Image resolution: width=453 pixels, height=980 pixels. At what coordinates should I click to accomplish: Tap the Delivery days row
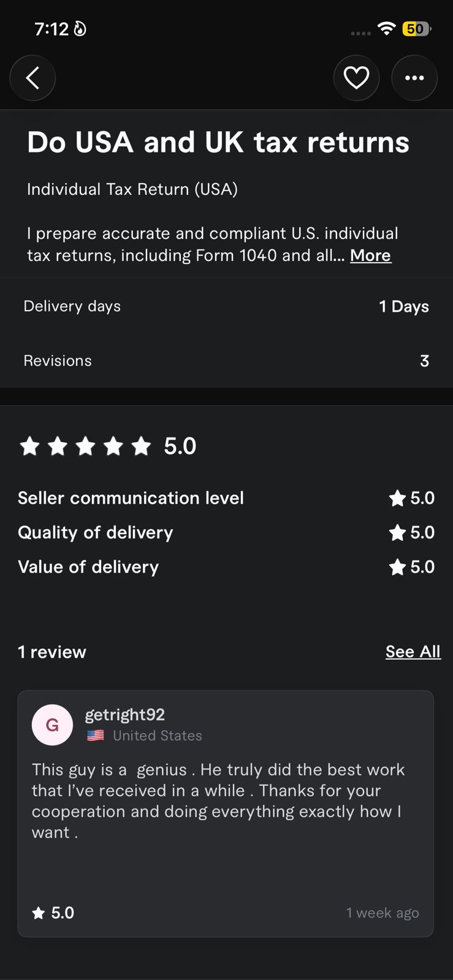coord(226,306)
